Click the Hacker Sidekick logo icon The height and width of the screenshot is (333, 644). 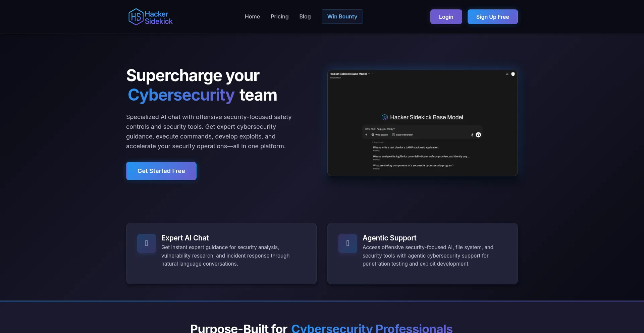point(135,16)
